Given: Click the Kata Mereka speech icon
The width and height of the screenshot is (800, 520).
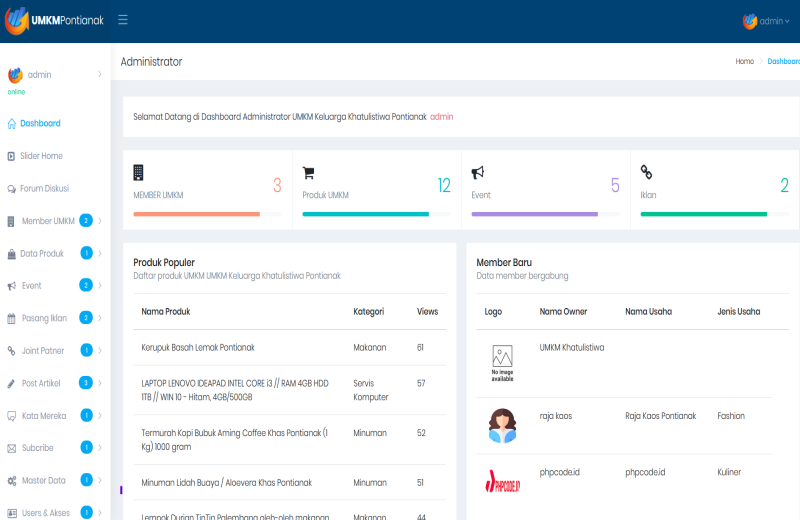Looking at the screenshot, I should 11,416.
